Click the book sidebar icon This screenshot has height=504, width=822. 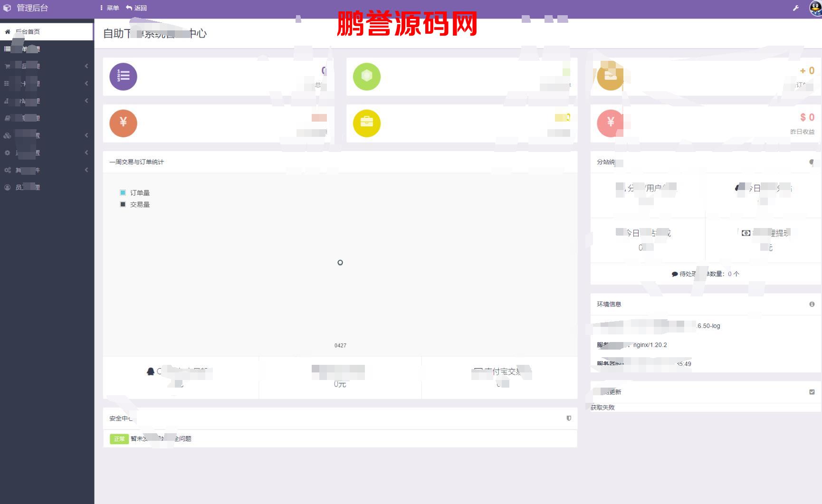click(7, 118)
